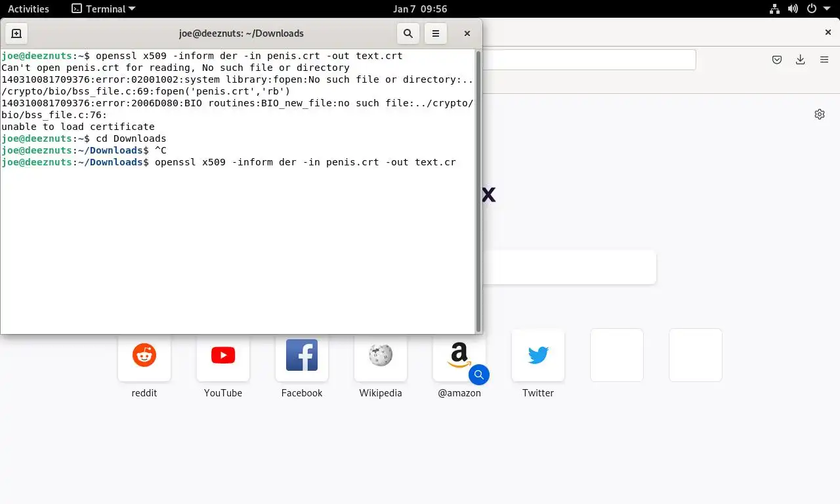
Task: Open new tab personalize settings gear
Action: [820, 114]
